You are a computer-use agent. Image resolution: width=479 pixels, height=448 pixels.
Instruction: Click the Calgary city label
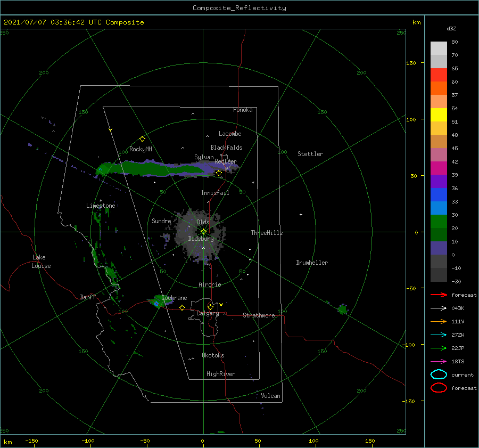click(x=208, y=313)
